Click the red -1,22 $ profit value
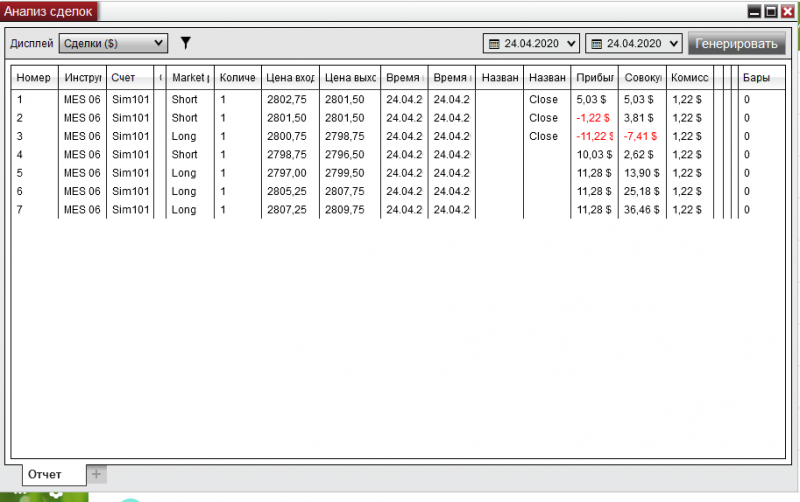 pyautogui.click(x=593, y=118)
